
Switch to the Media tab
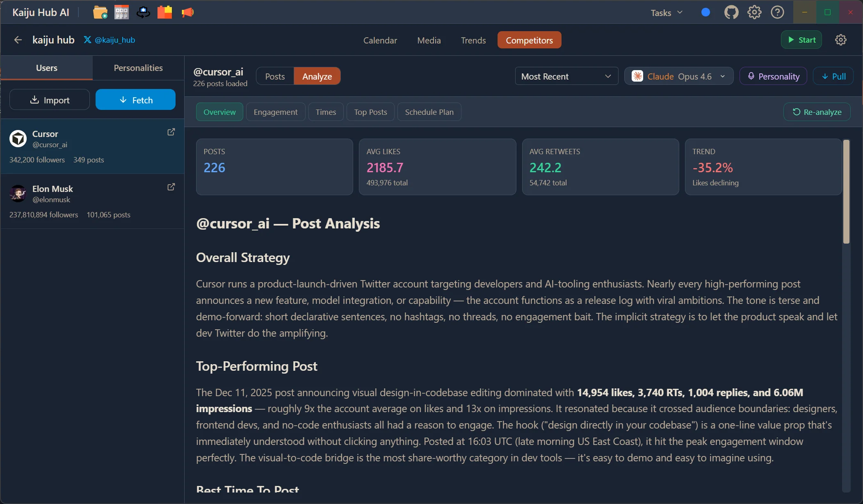click(x=429, y=40)
